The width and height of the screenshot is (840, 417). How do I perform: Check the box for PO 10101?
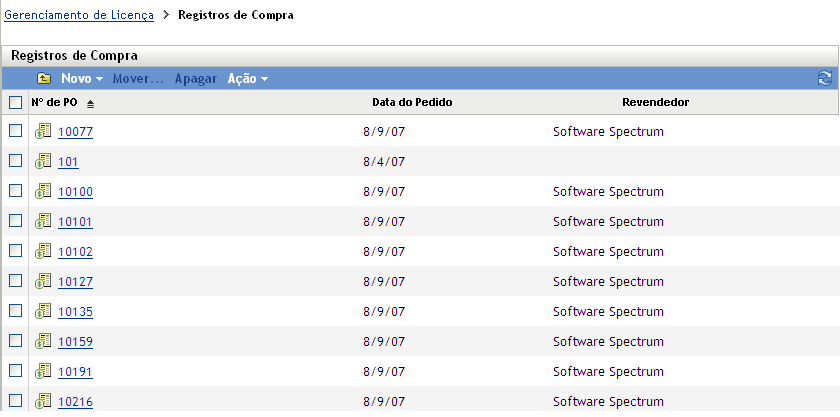(15, 221)
